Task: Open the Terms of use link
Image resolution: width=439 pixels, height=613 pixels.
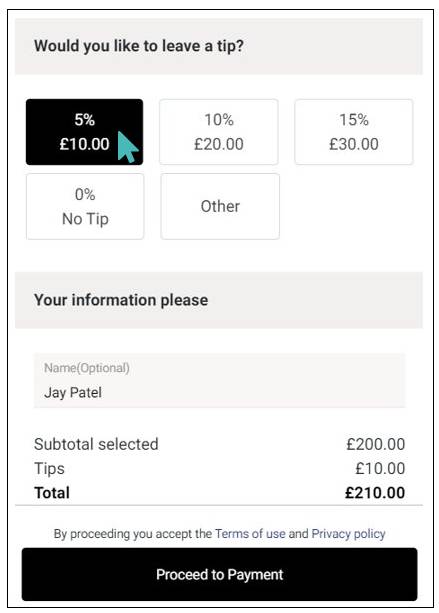Action: point(250,534)
